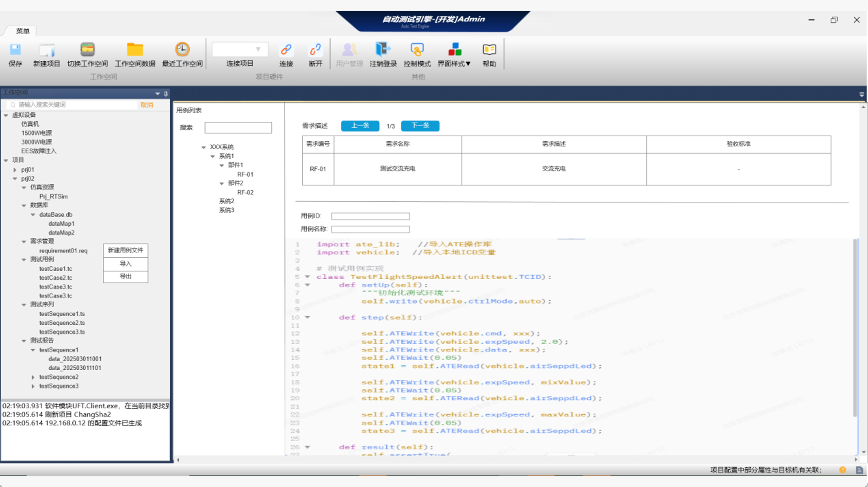Screen dimensions: 868x487
Task: Click 切换工作空间 switch workspace icon
Action: coord(87,50)
